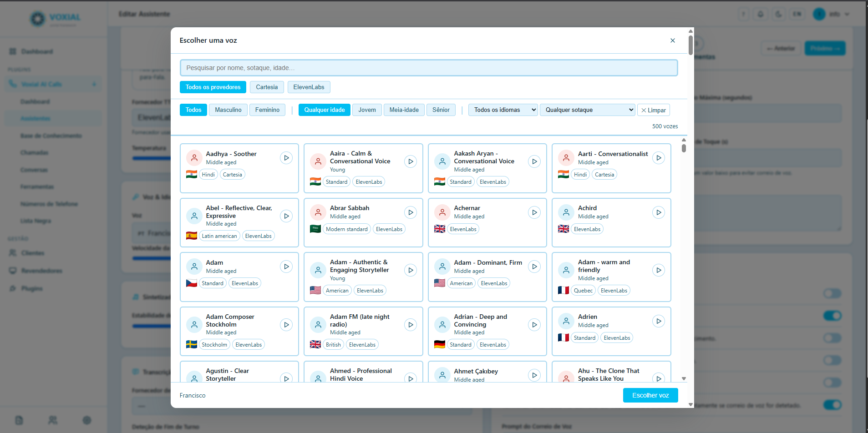Play preview of Abrar Sabbah voice
The width and height of the screenshot is (868, 433).
pyautogui.click(x=411, y=212)
